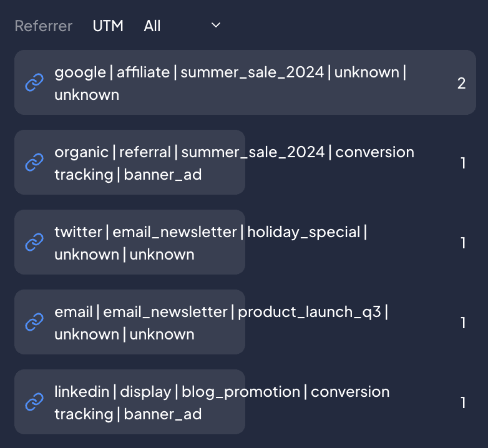The image size is (488, 448).
Task: Expand the dropdown chevron next to All
Action: [216, 25]
